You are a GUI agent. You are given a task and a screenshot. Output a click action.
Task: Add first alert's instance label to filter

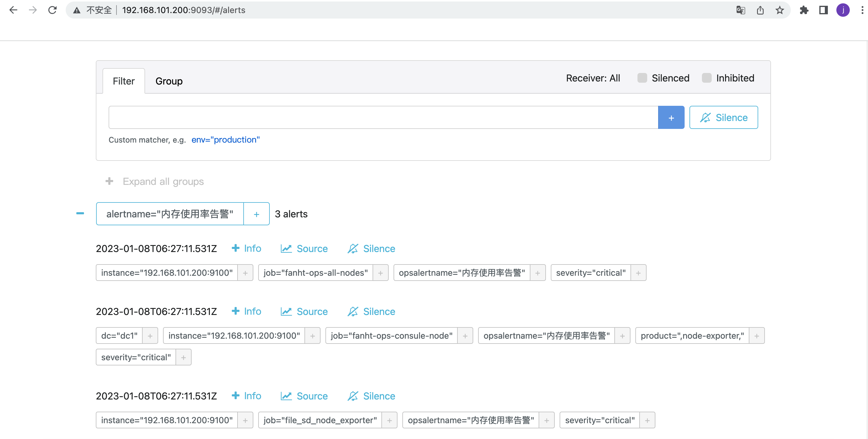(x=245, y=273)
